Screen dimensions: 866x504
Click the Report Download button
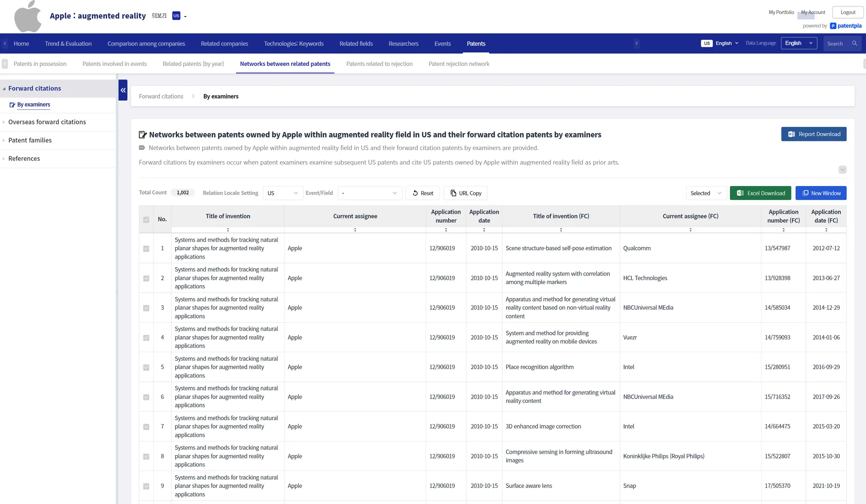tap(814, 134)
